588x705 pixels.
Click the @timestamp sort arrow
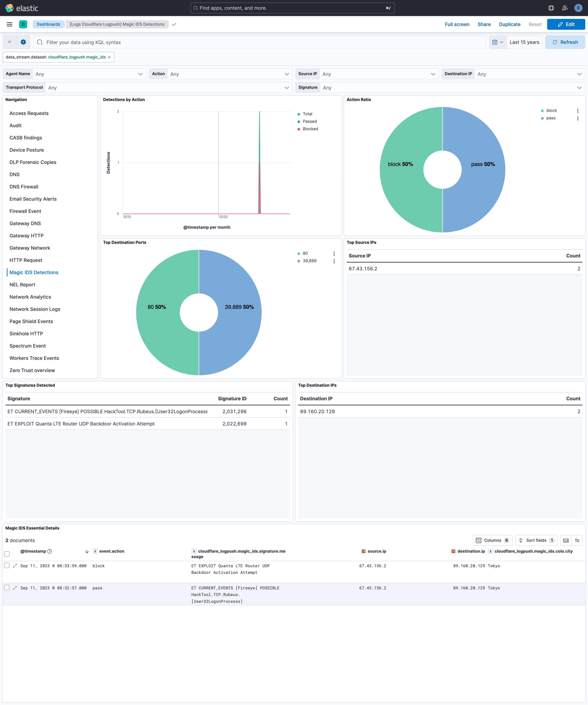(87, 551)
